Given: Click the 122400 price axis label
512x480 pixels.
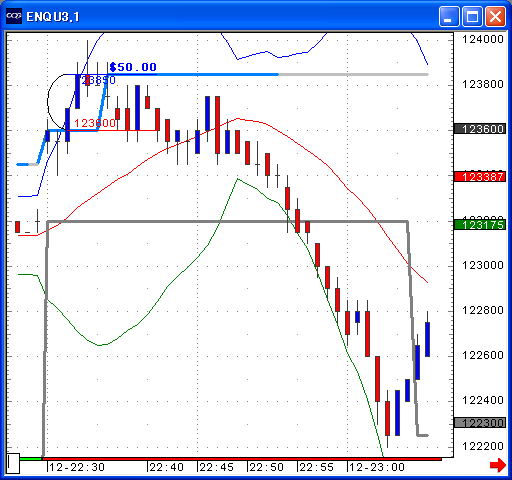Looking at the screenshot, I should click(x=482, y=400).
